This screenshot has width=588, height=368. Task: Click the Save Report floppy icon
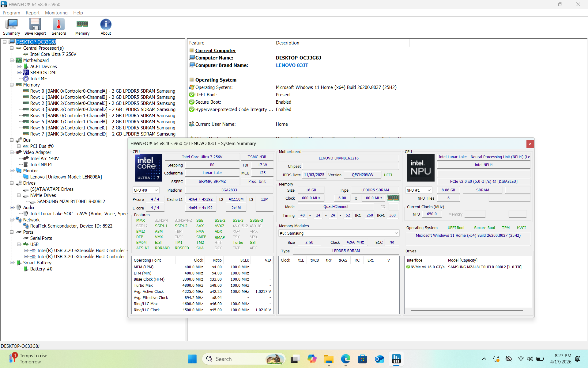35,27
